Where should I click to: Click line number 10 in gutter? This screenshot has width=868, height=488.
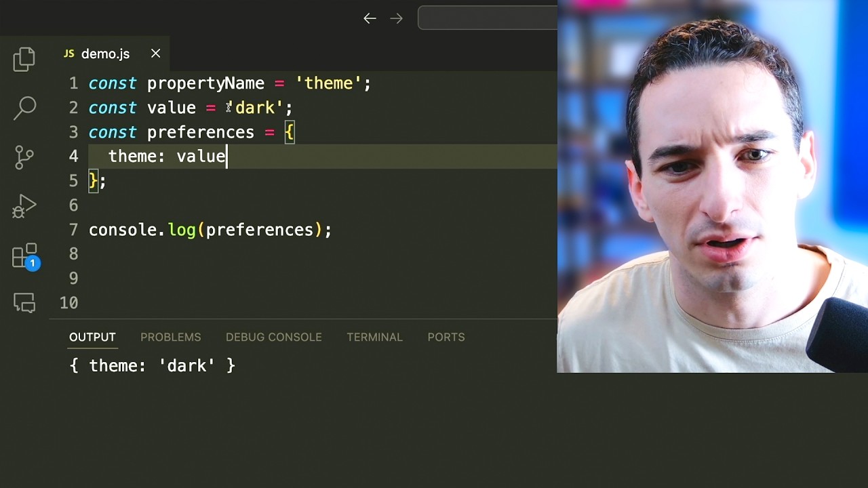click(68, 303)
